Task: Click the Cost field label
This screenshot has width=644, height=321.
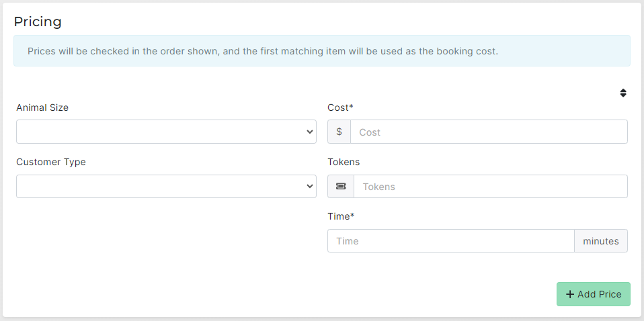Action: [x=340, y=107]
